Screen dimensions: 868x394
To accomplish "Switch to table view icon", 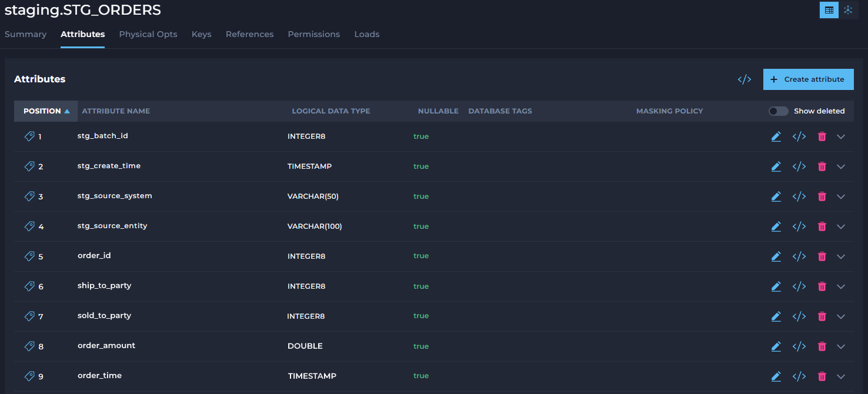I will click(829, 10).
